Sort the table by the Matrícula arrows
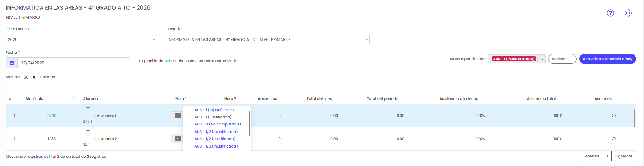Viewport: 644px width, 166px height. click(75, 99)
